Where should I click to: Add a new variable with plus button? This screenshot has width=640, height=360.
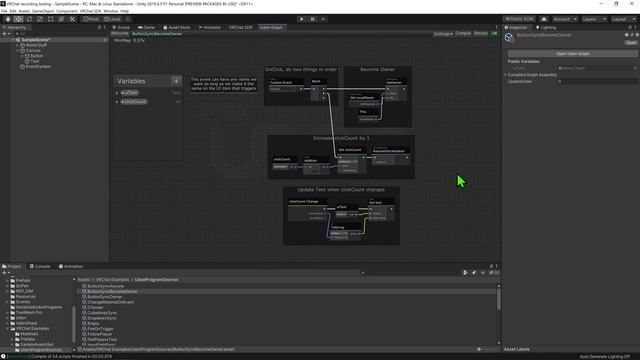click(176, 81)
